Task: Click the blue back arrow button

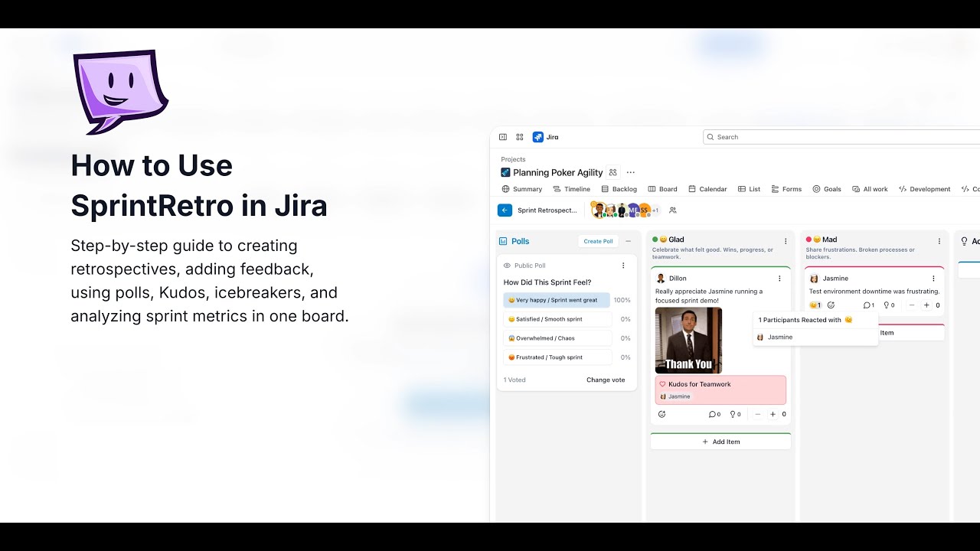Action: pyautogui.click(x=505, y=210)
